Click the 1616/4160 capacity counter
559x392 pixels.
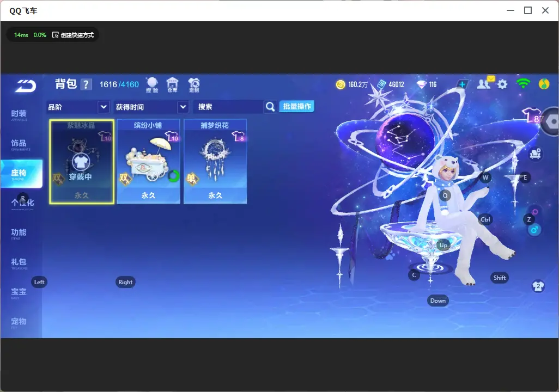click(119, 84)
